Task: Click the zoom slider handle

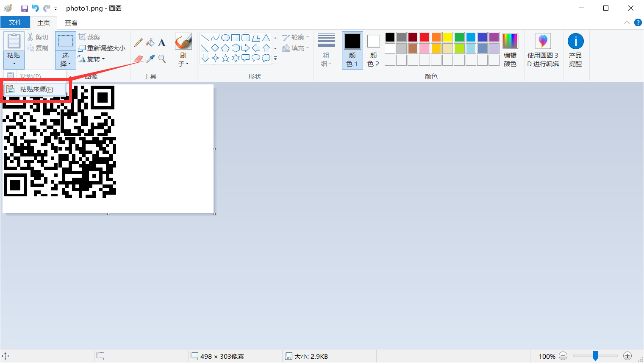Action: coord(595,356)
